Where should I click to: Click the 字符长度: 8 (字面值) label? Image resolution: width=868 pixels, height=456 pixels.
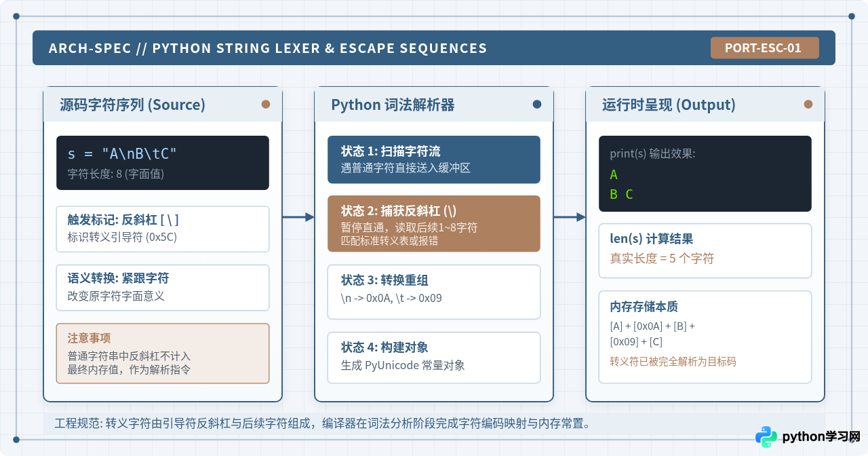click(x=115, y=174)
